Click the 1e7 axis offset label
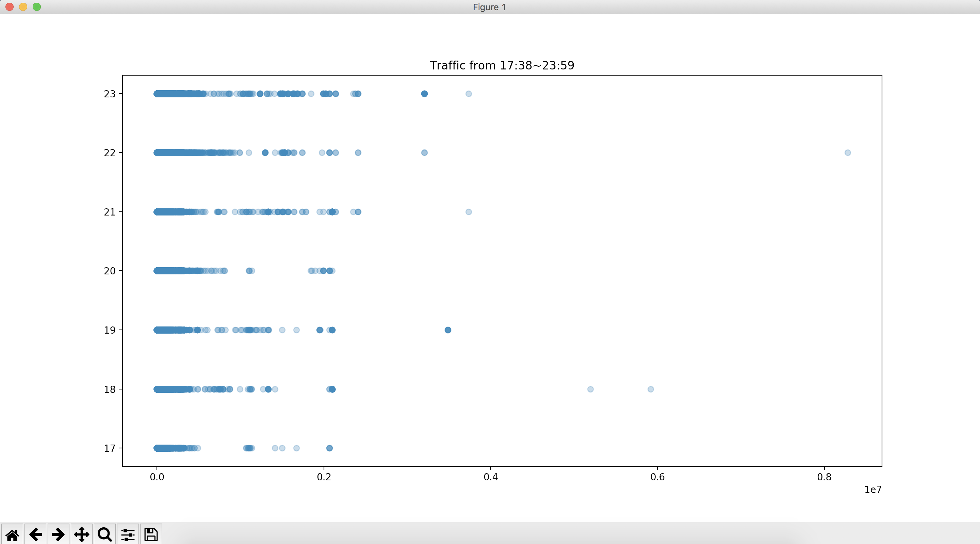Screen dimensions: 980x544 873,490
